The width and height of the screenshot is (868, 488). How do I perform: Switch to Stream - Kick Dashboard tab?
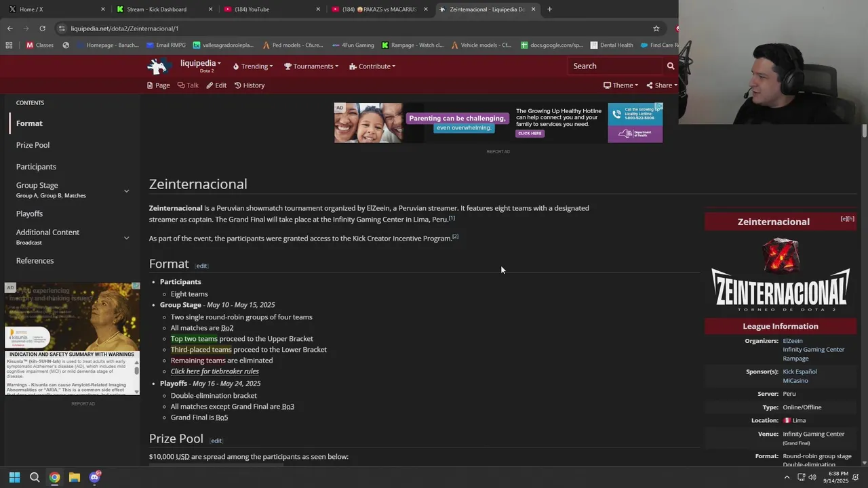pos(163,9)
